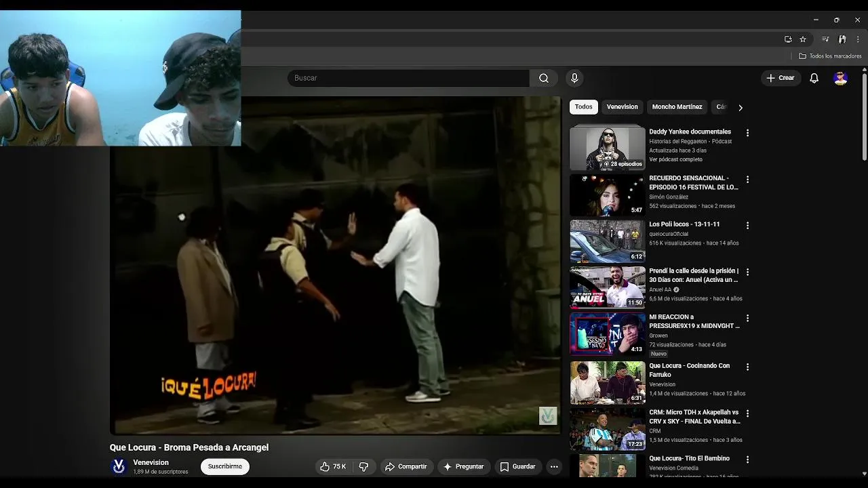
Task: Select the Moncho Martínez filter chip
Action: tap(677, 107)
